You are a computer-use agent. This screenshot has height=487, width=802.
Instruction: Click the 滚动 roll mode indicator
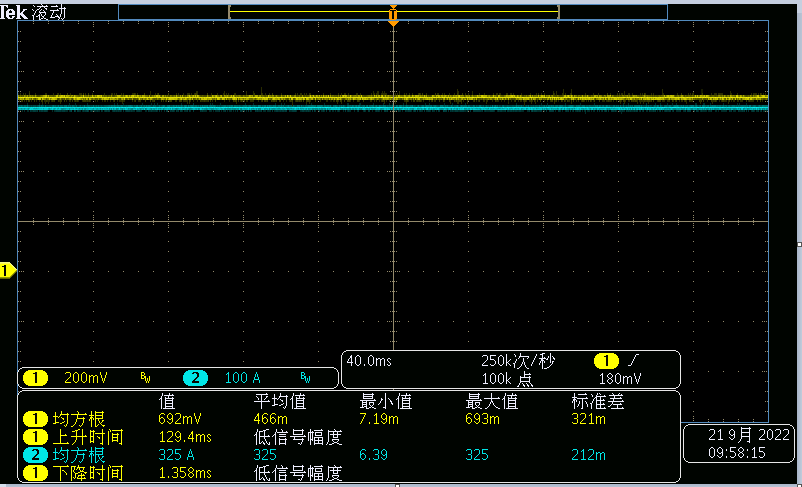point(48,14)
